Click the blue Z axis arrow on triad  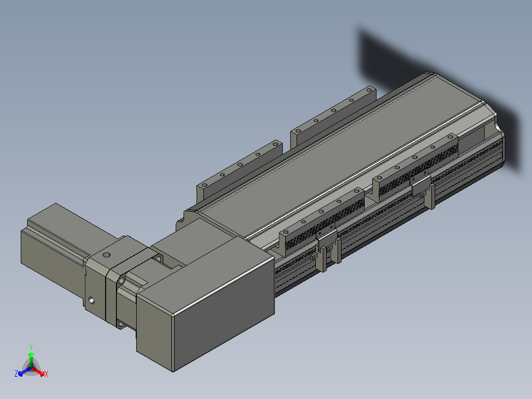coord(24,372)
